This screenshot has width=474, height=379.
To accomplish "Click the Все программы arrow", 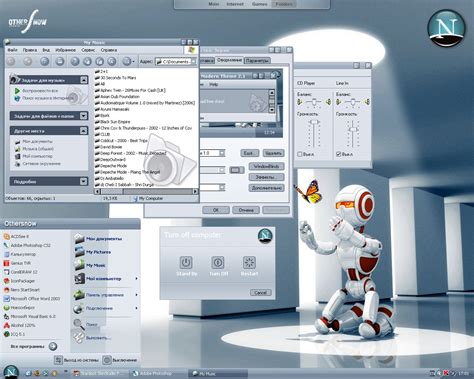I will [53, 346].
